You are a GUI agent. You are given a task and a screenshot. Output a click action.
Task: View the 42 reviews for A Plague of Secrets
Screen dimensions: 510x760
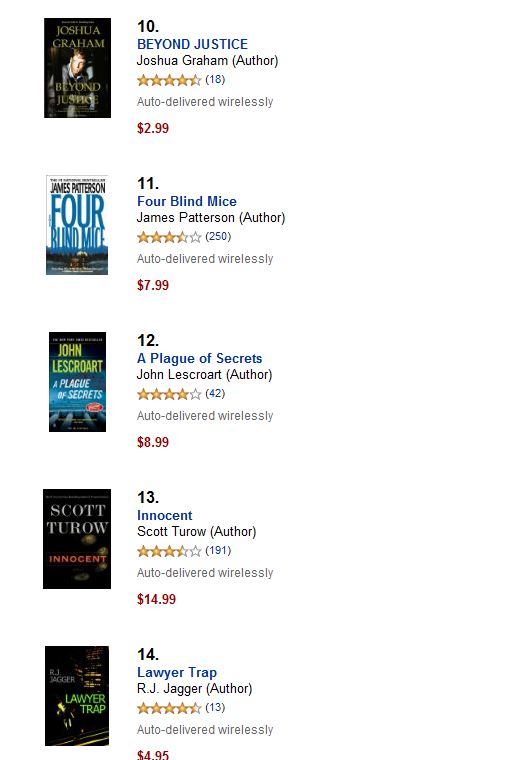pos(215,394)
